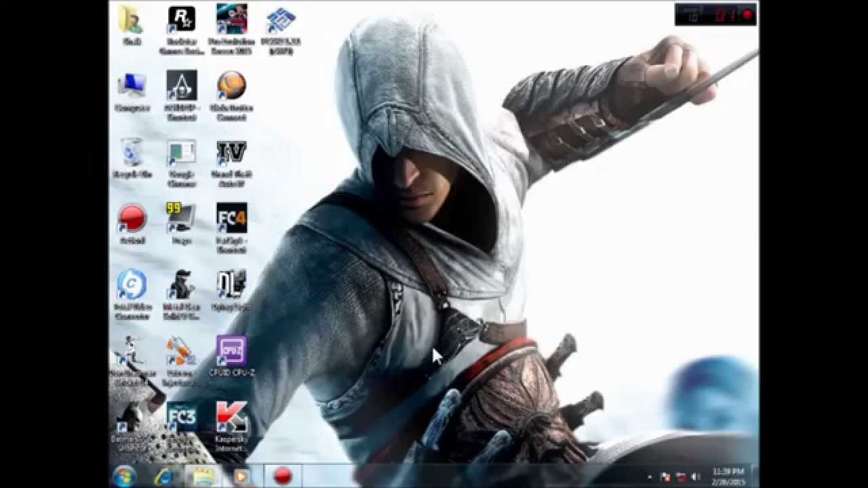Open the Windows Start menu
Image resolution: width=868 pixels, height=488 pixels.
[x=125, y=476]
